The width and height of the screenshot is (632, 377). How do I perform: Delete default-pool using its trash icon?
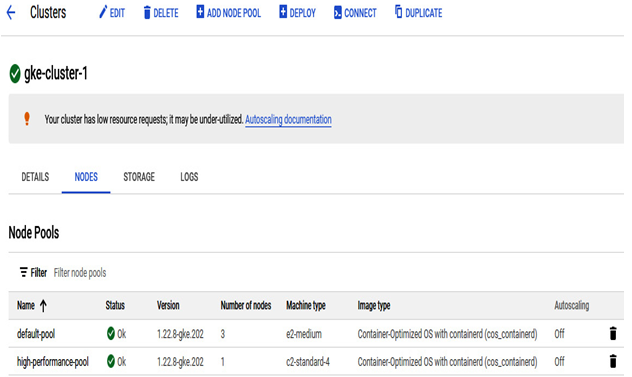(x=613, y=333)
